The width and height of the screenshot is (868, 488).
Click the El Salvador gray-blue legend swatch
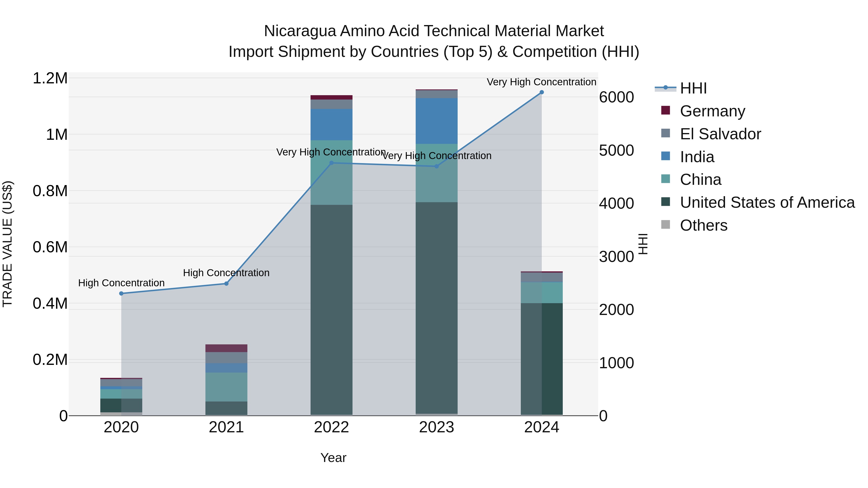tap(665, 133)
